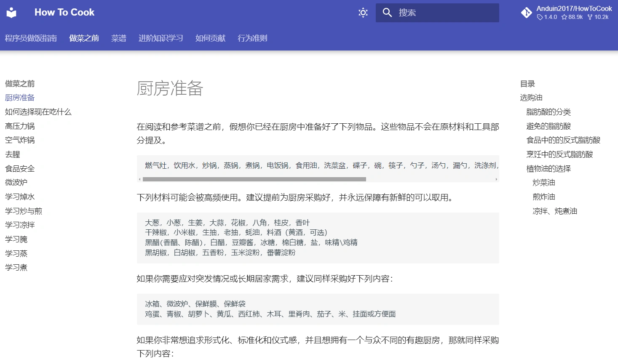Open the Anduin2017/HowToCook repository git icon
Screen dimensions: 618x364
(526, 13)
